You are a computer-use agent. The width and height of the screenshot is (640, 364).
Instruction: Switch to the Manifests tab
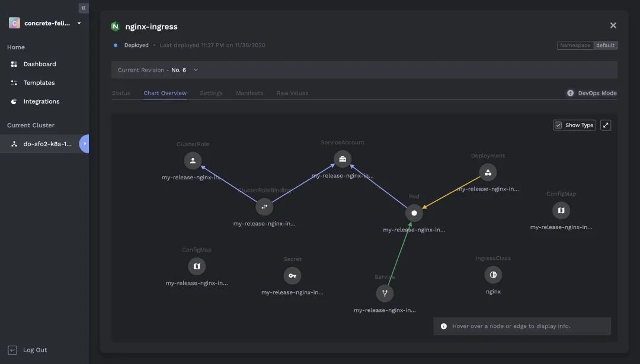tap(249, 93)
